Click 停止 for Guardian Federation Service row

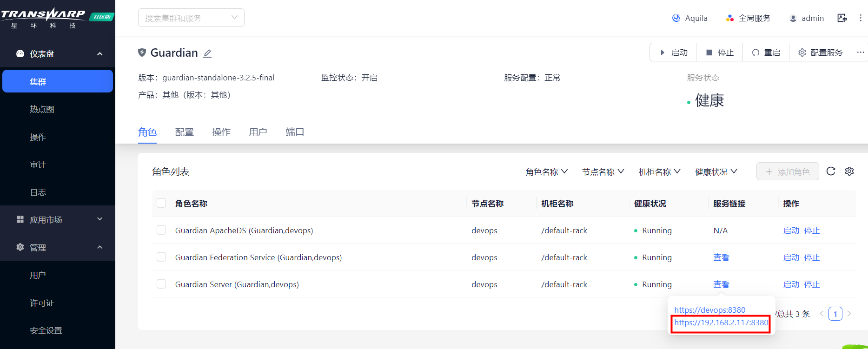tap(812, 257)
